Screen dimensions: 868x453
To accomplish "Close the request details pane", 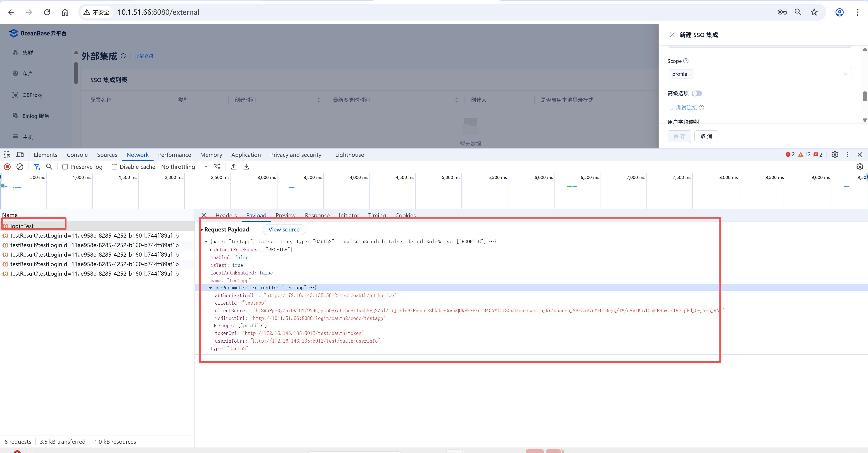I will 204,215.
